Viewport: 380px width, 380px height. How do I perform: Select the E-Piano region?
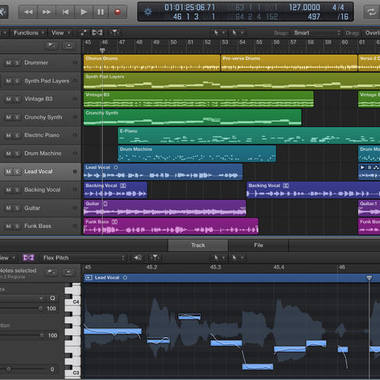(x=249, y=136)
